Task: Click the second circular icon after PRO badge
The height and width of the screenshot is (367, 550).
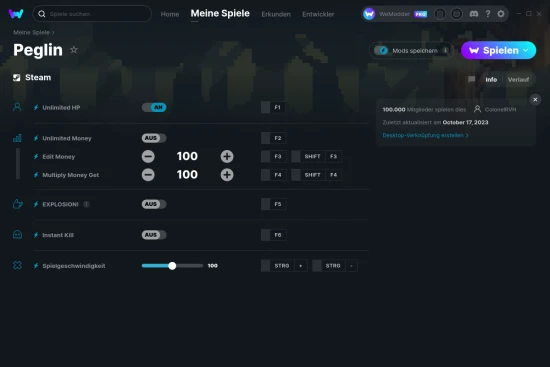Action: [x=456, y=14]
